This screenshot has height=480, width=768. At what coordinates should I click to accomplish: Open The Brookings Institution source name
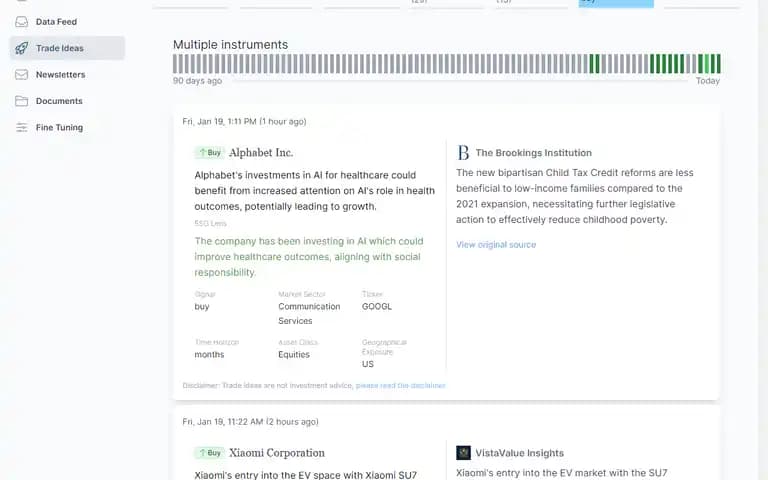pos(533,152)
